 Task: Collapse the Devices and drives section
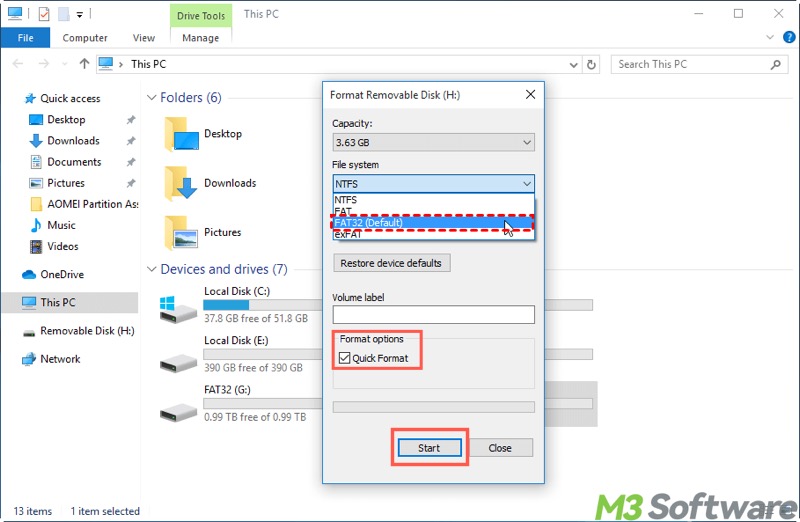click(152, 269)
